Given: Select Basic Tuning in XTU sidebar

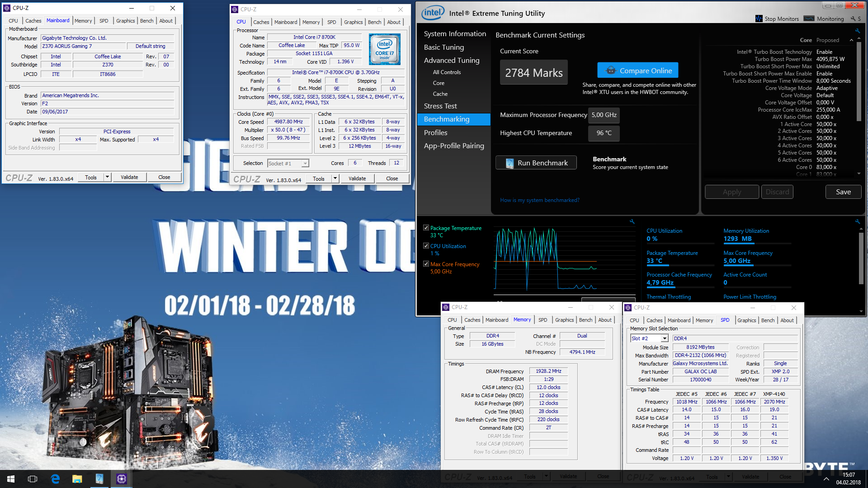Looking at the screenshot, I should pos(443,47).
